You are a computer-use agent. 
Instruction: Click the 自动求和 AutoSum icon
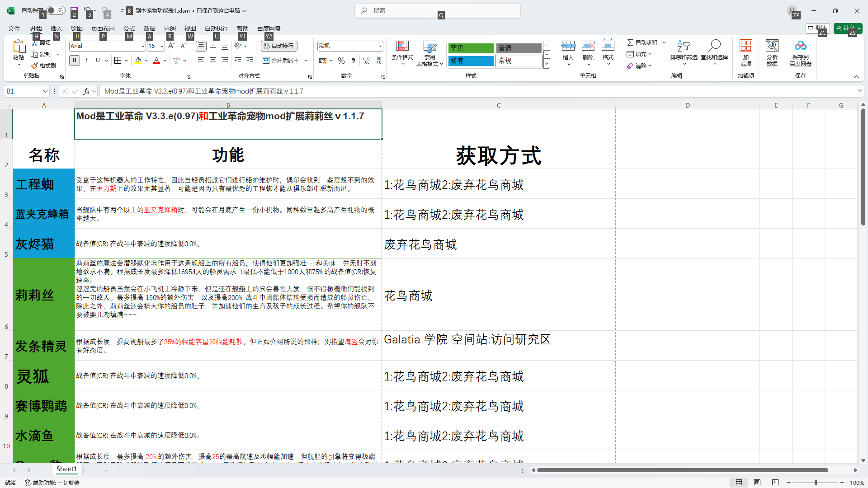click(643, 42)
